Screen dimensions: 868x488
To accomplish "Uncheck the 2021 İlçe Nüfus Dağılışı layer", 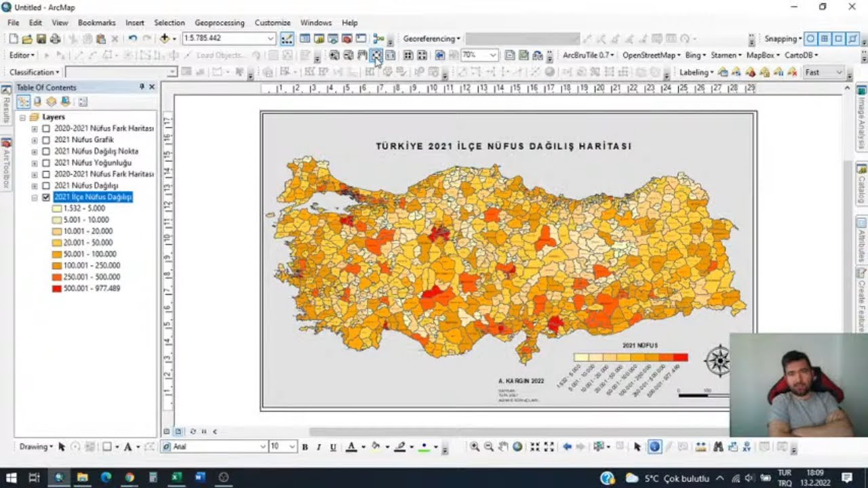I will tap(46, 197).
